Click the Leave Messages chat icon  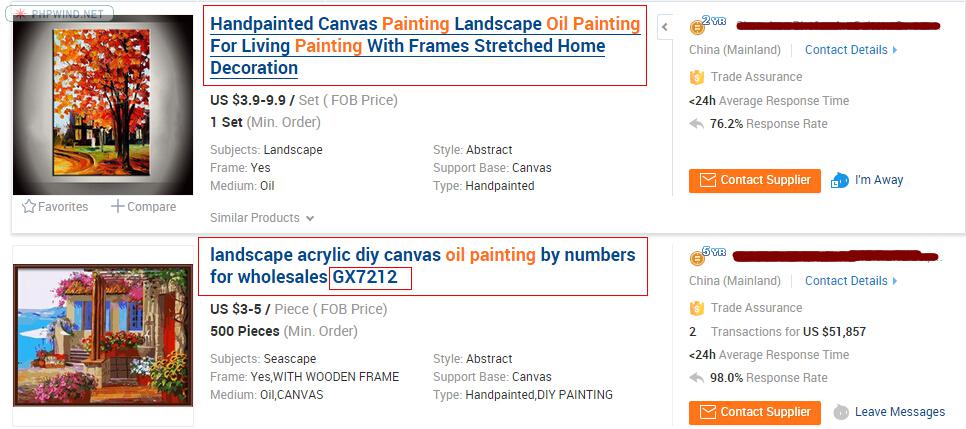(x=842, y=412)
